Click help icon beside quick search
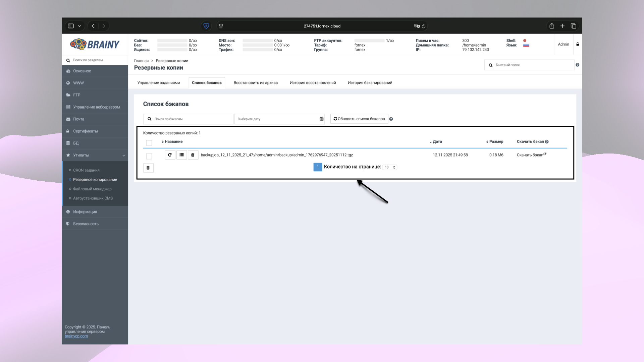 577,65
